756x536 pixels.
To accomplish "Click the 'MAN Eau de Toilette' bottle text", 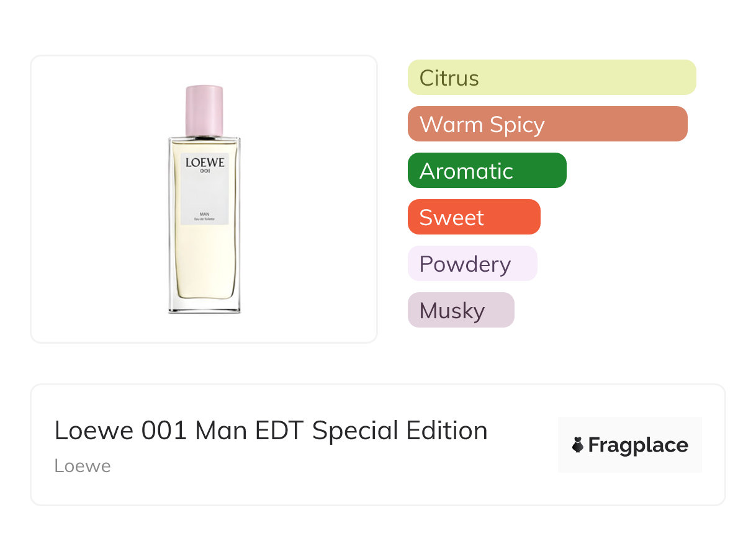I will pyautogui.click(x=204, y=217).
